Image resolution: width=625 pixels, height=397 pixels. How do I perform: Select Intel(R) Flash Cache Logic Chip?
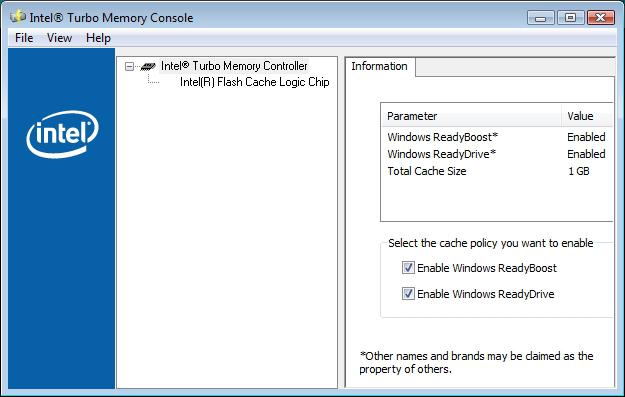(x=255, y=82)
